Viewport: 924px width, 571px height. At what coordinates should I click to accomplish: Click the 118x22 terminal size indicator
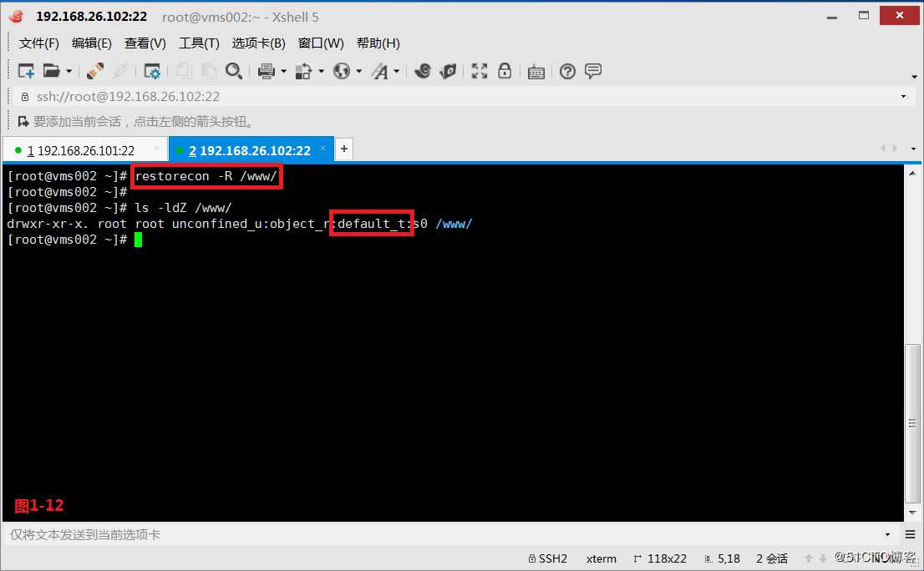coord(660,558)
